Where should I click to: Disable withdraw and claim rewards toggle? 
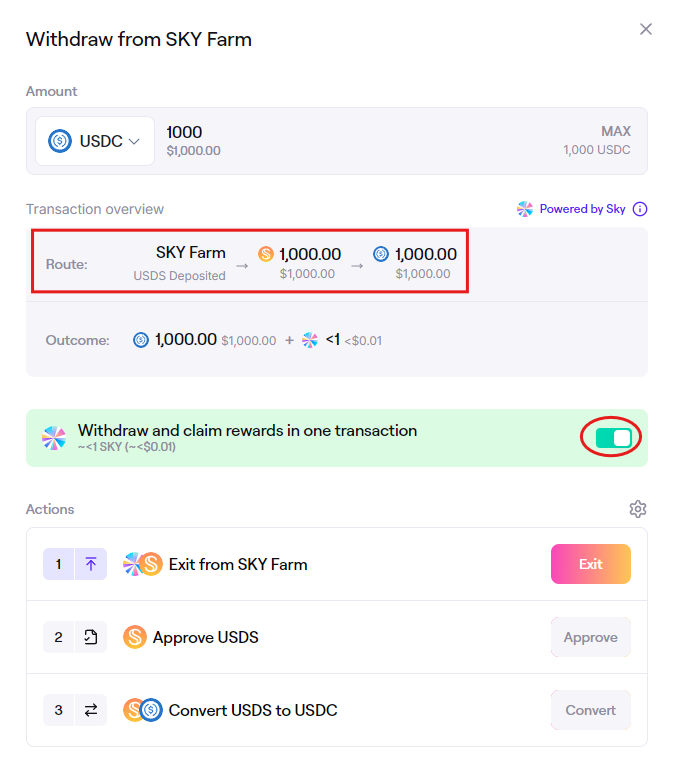click(612, 438)
